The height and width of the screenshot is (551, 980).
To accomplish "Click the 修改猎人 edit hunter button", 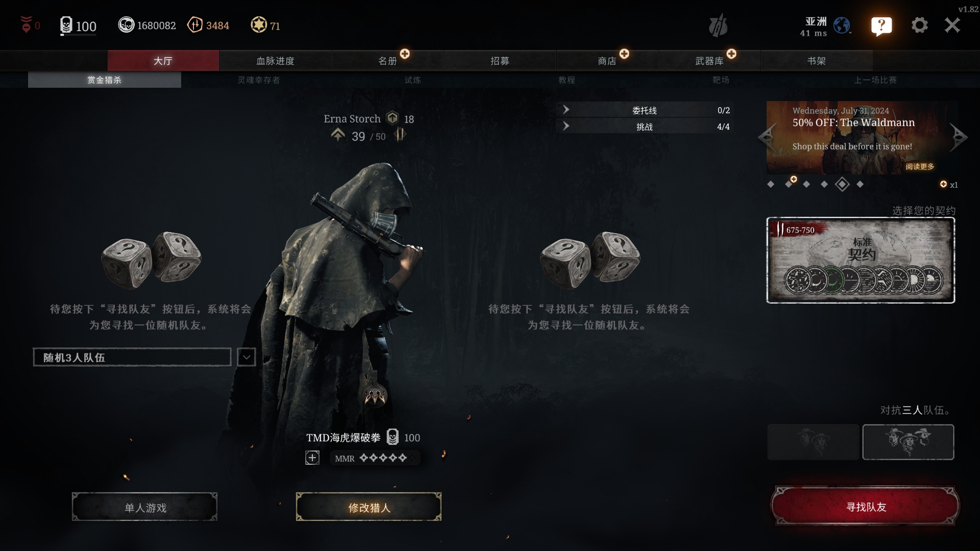I will 369,507.
